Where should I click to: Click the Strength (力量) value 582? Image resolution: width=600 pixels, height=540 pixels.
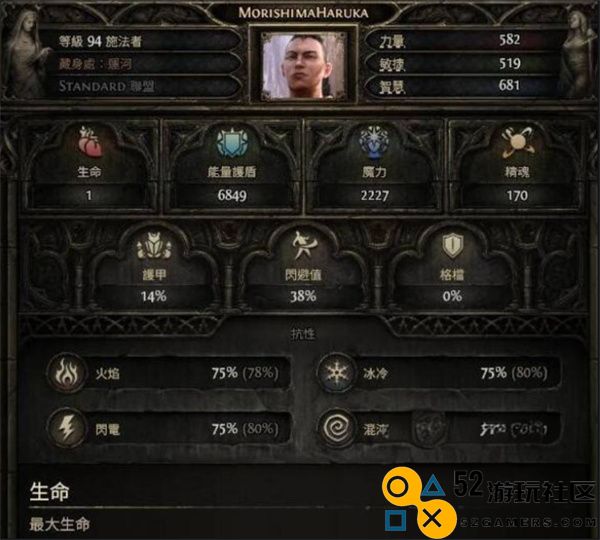pyautogui.click(x=509, y=40)
